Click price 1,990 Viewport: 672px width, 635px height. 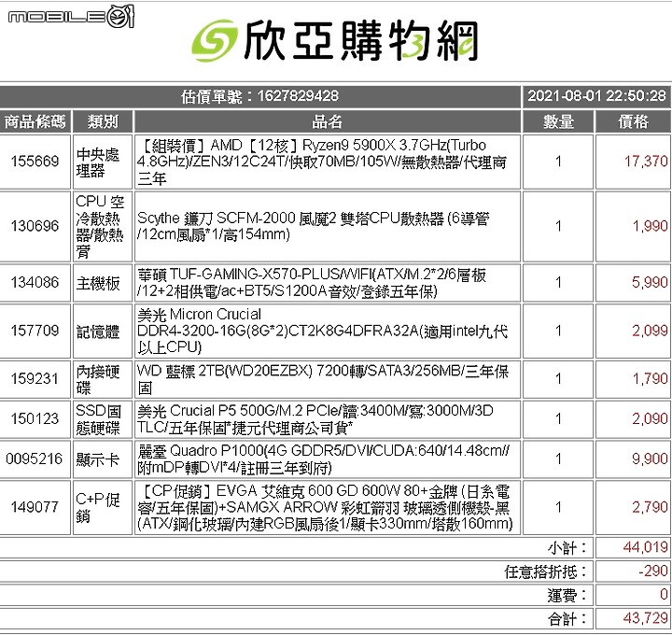tap(651, 226)
